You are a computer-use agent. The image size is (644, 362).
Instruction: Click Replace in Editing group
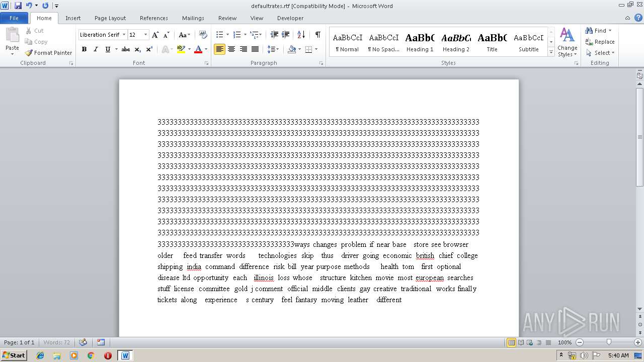point(600,42)
